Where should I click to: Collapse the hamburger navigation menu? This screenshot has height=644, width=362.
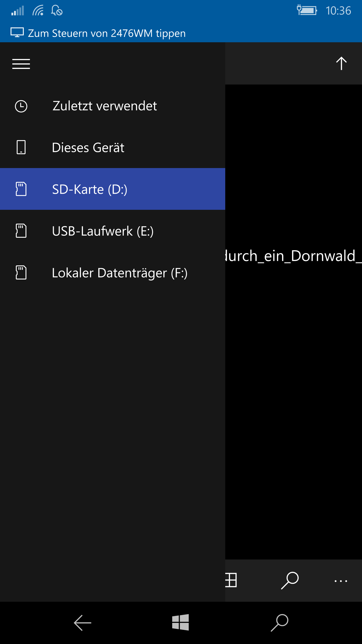tap(21, 64)
